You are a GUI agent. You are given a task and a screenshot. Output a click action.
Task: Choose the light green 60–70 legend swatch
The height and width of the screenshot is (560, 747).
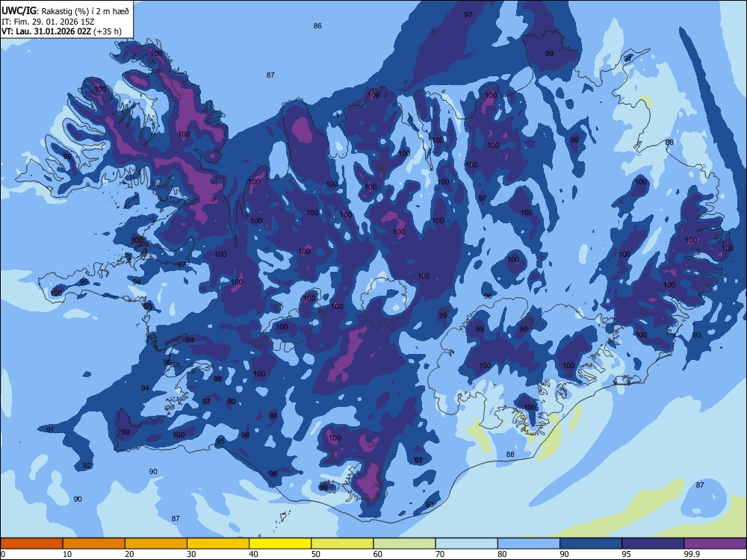click(404, 544)
